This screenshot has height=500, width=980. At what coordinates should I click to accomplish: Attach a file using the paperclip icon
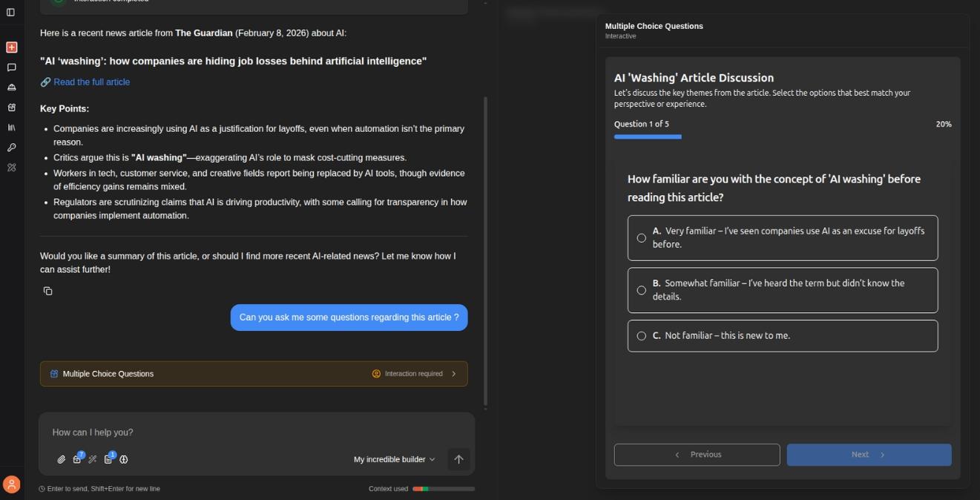tap(62, 459)
